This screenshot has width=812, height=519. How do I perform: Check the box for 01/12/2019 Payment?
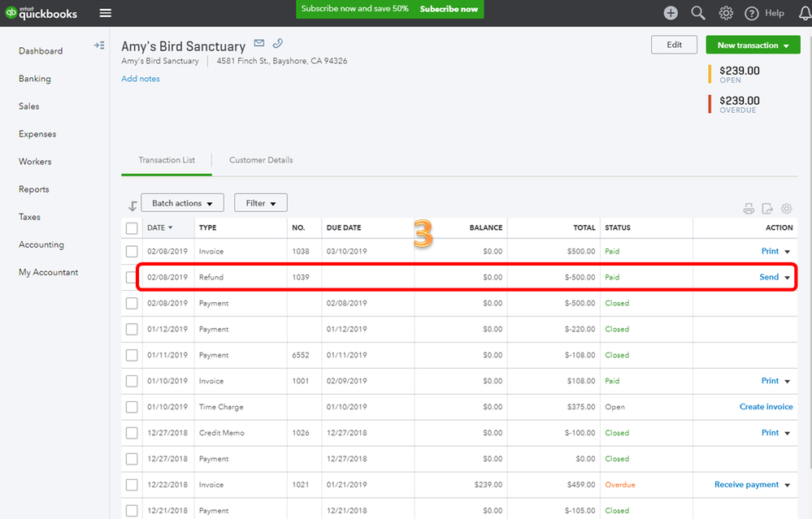point(132,329)
